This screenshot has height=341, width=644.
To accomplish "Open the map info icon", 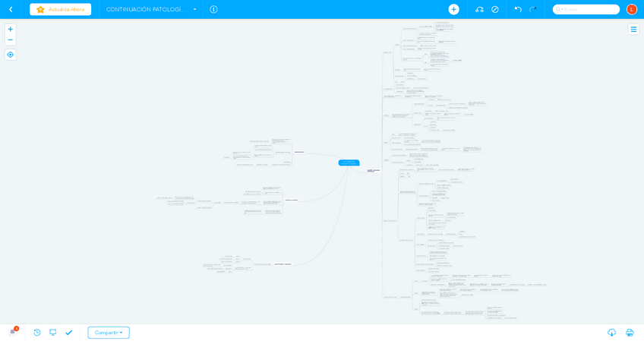I will tap(213, 9).
